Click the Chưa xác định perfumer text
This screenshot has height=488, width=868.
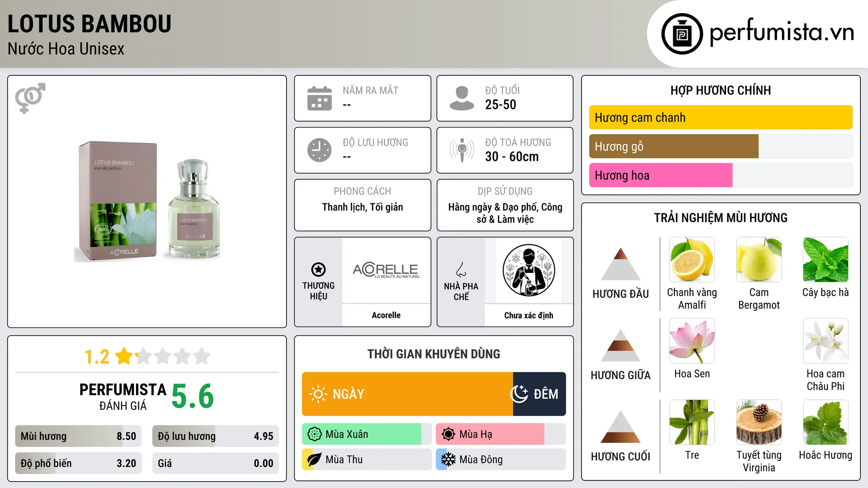pyautogui.click(x=529, y=315)
